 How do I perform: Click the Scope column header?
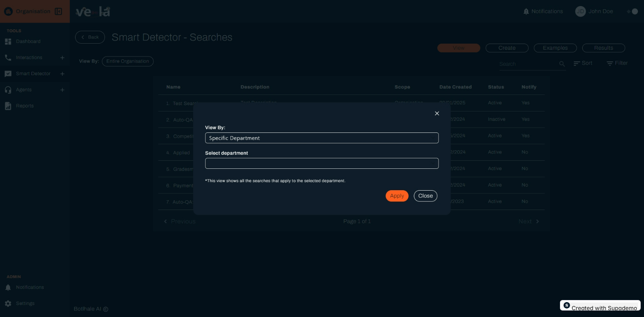tap(402, 87)
